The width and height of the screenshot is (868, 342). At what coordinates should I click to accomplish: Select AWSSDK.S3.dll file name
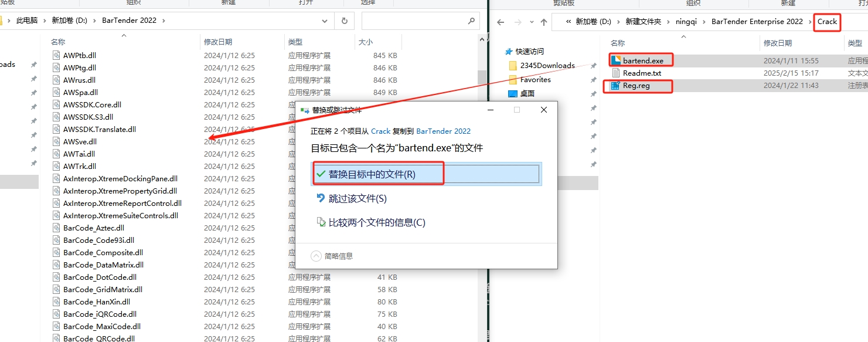[88, 117]
